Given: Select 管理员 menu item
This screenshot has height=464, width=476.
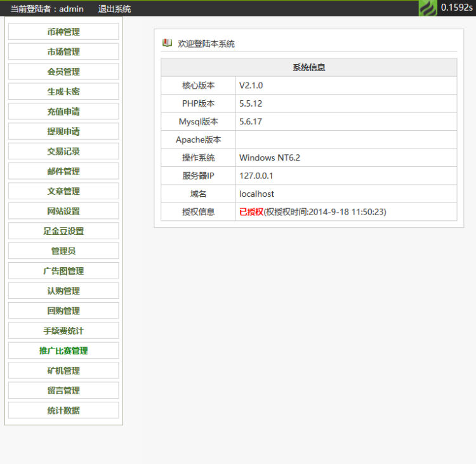Looking at the screenshot, I should coord(63,251).
